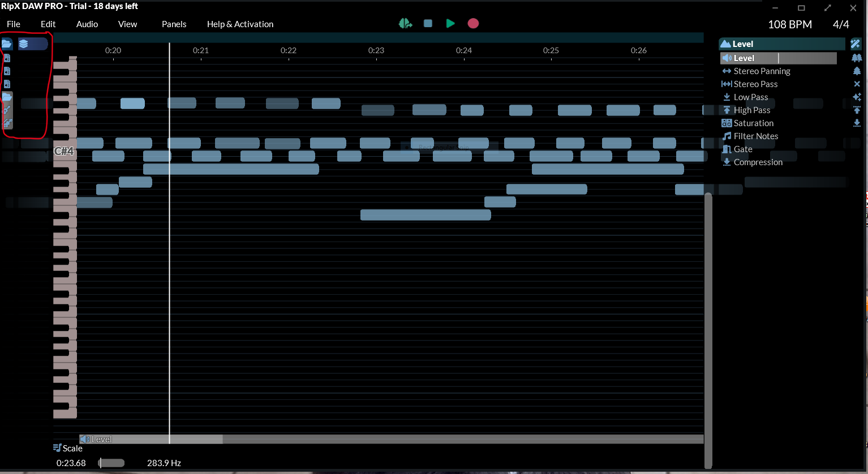This screenshot has height=474, width=868.
Task: Expand the Level panel header
Action: (x=782, y=44)
